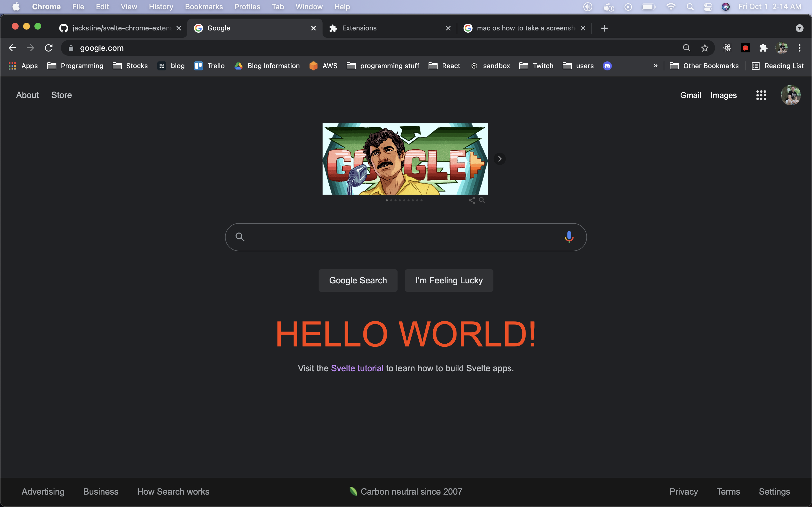Click the zoom magnifier icon in the address bar
Image resolution: width=812 pixels, height=507 pixels.
click(x=687, y=48)
